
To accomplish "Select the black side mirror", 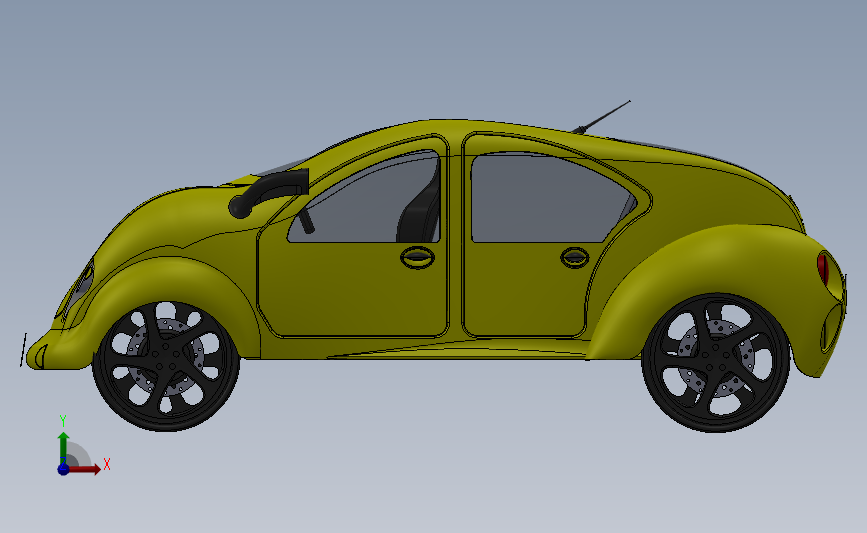I will coord(268,192).
